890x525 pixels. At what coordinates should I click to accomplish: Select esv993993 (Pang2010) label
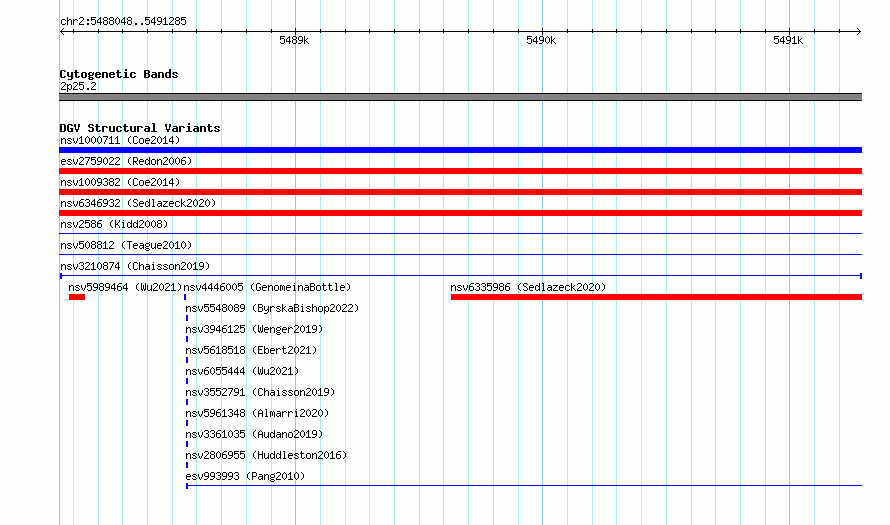pyautogui.click(x=245, y=476)
